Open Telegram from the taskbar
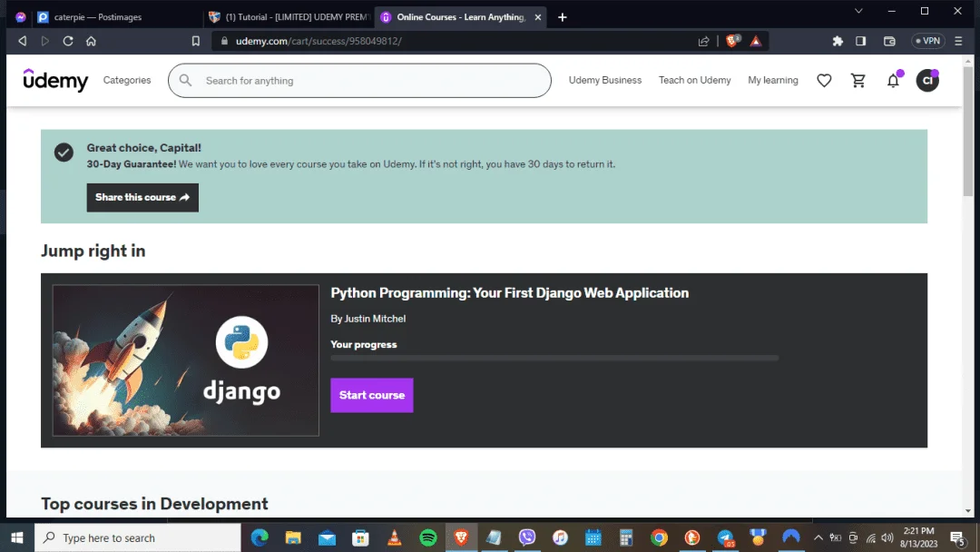980x552 pixels. (725, 537)
